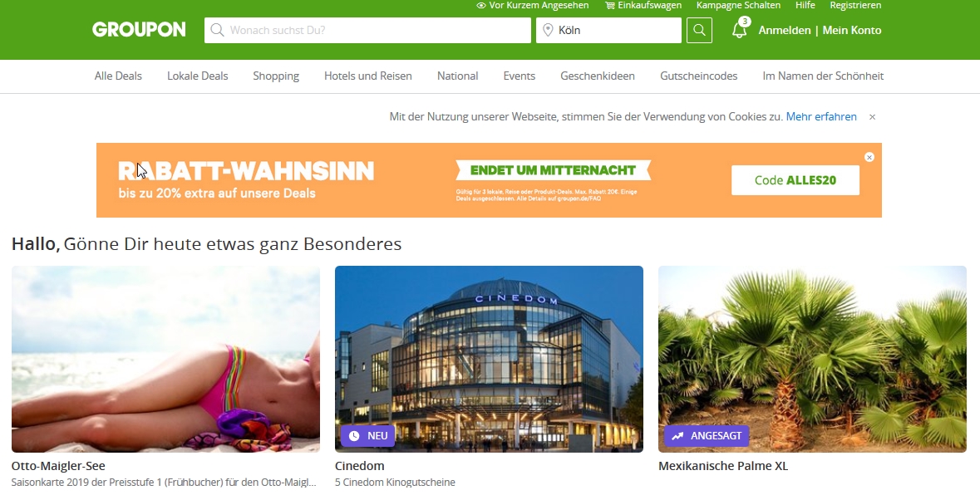Image resolution: width=980 pixels, height=495 pixels.
Task: Open the Lokale Deals menu item
Action: point(198,76)
